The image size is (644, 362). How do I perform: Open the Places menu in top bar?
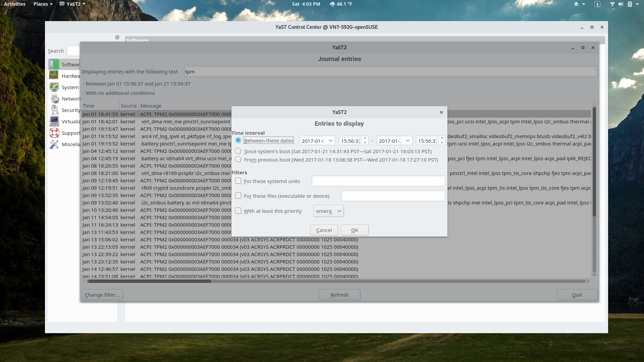click(43, 4)
